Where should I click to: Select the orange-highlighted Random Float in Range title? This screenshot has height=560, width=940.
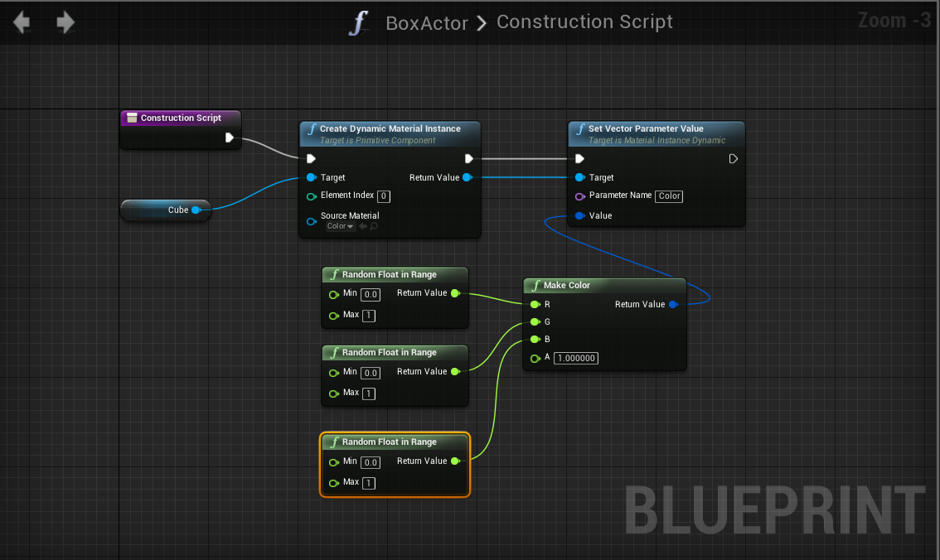[389, 442]
